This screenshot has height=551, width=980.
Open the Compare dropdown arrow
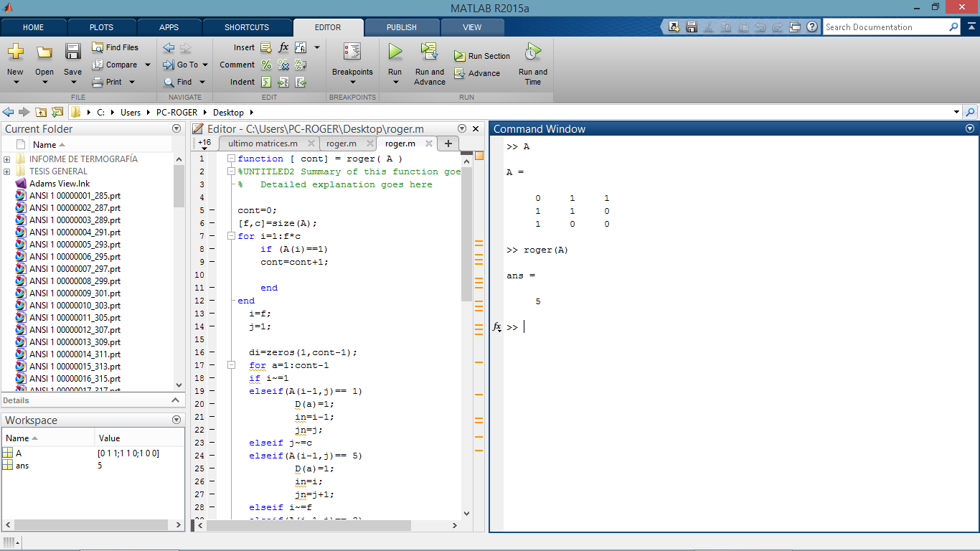tap(148, 65)
